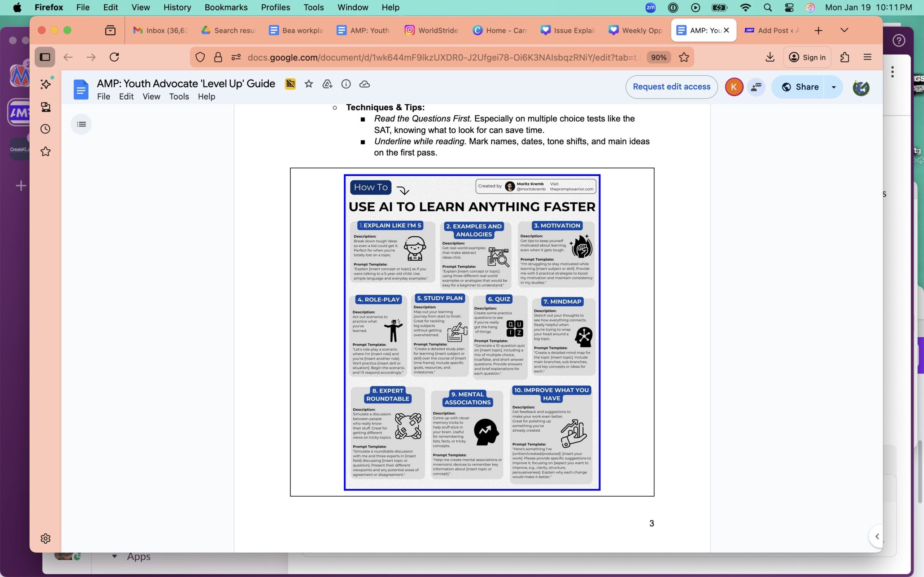Click the Sign in button
Viewport: 924px width, 577px height.
pos(807,57)
